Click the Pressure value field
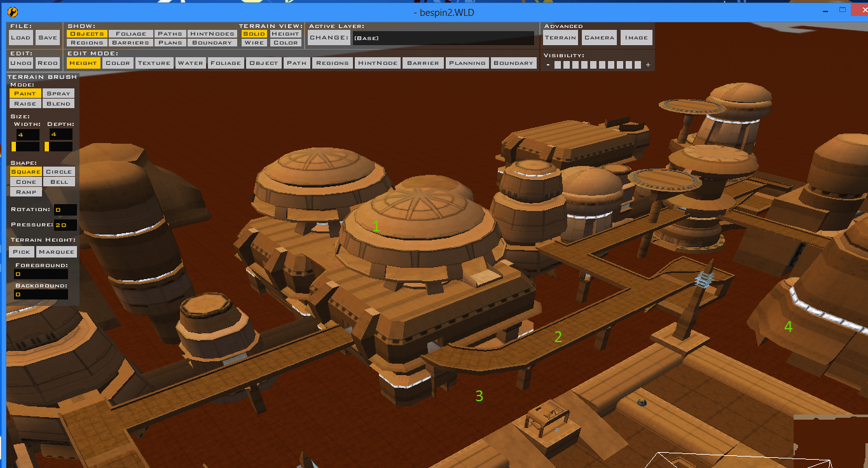868x468 pixels. [65, 225]
